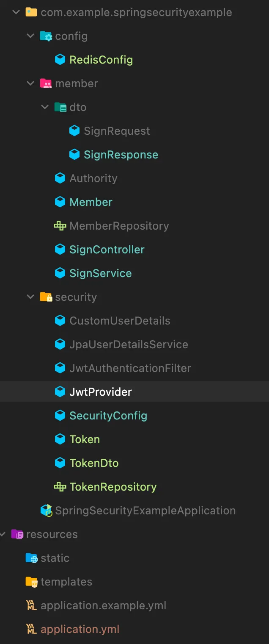Click the member folder icon
Image resolution: width=269 pixels, height=644 pixels.
(x=46, y=83)
